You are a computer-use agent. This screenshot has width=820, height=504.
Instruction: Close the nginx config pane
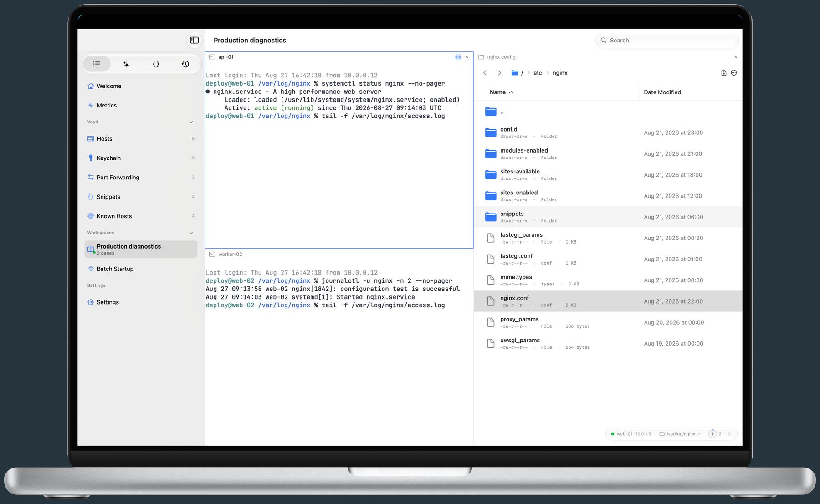click(735, 57)
